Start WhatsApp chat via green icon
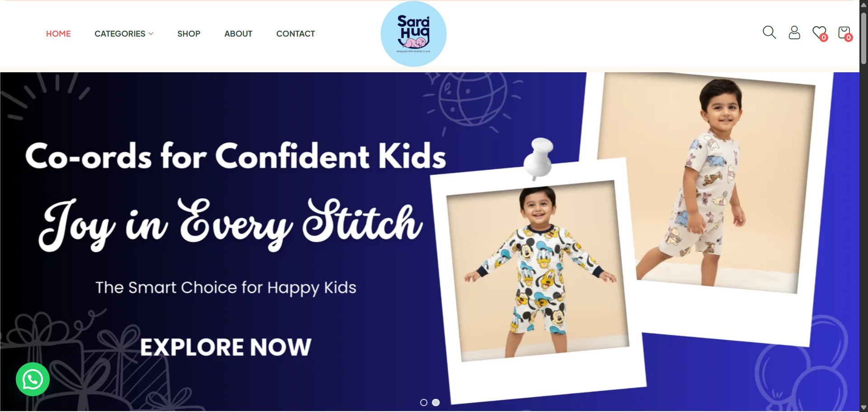 [33, 379]
